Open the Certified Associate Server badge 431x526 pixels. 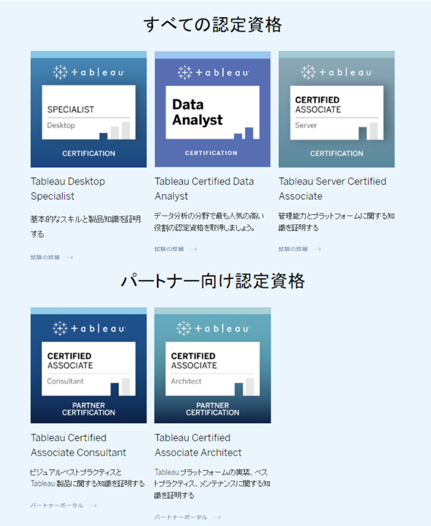coord(336,109)
